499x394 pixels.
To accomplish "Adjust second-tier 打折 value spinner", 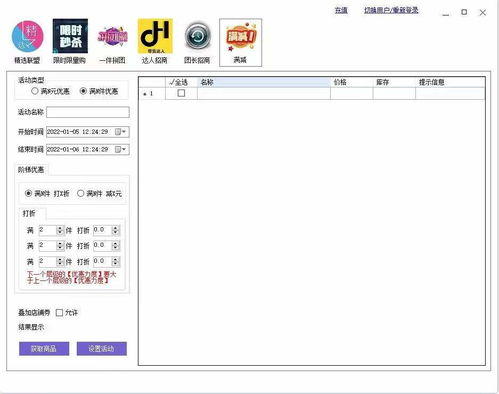I will click(115, 246).
